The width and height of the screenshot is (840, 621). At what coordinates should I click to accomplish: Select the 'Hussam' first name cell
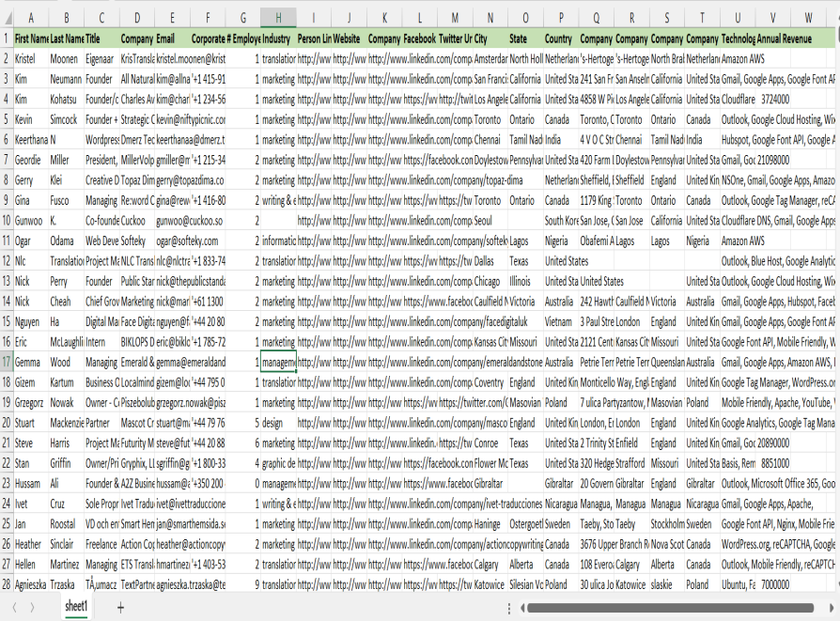(x=31, y=483)
